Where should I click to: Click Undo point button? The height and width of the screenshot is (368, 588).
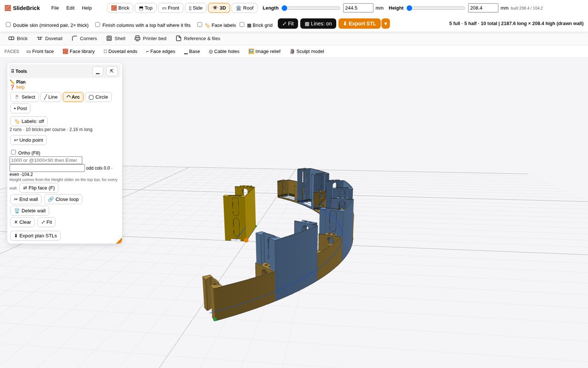(28, 140)
